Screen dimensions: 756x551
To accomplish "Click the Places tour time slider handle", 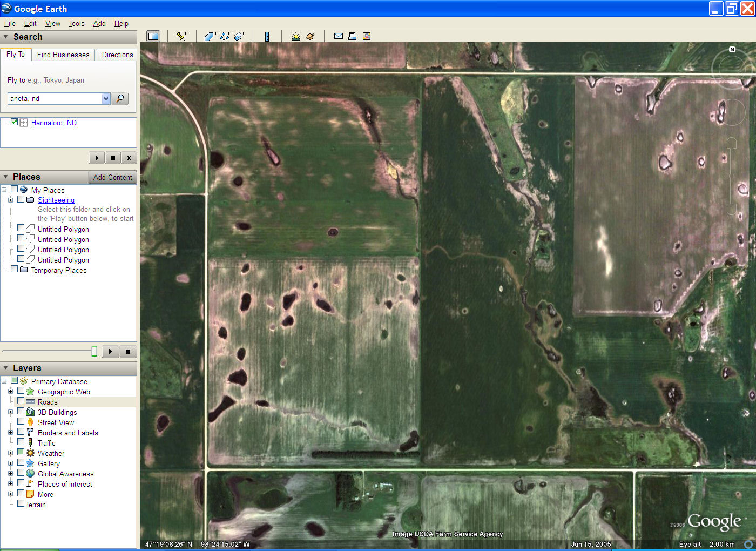I will click(94, 352).
